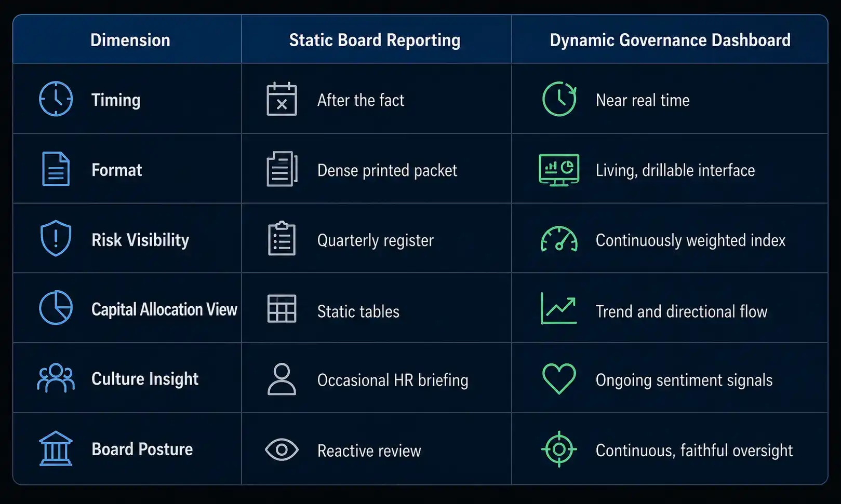Select the Timing row label
Screen dimensions: 841x504
pos(116,100)
